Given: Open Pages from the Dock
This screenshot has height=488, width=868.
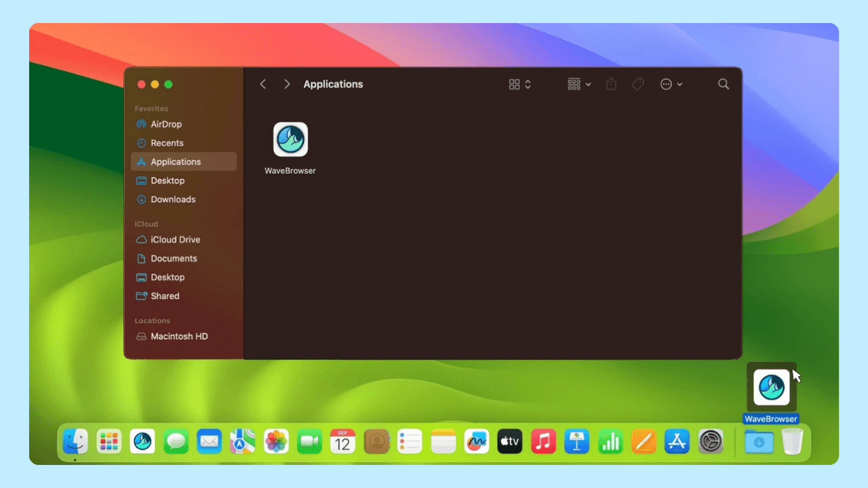Looking at the screenshot, I should pos(644,442).
